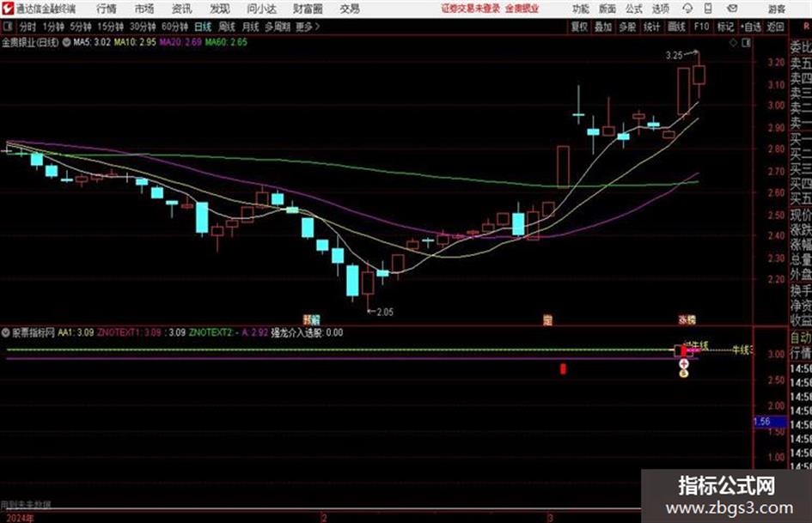The image size is (812, 523).
Task: Switch to the 分时 period tab
Action: coord(27,27)
